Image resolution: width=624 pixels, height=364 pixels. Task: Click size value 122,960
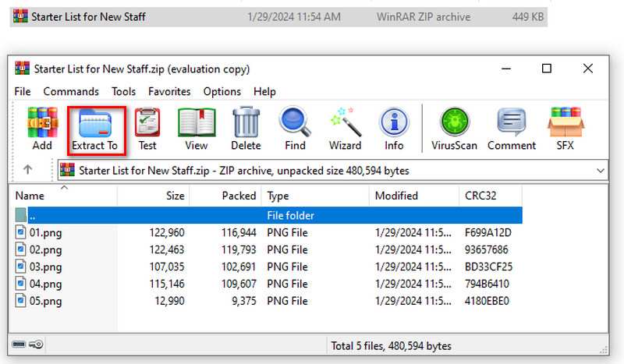[x=167, y=232]
